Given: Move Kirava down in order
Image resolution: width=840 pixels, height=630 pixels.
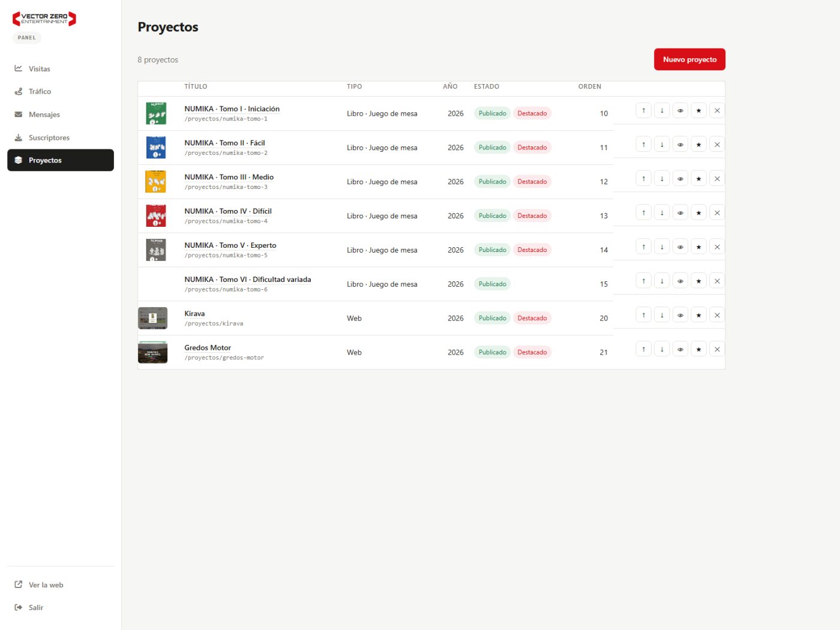Looking at the screenshot, I should [662, 316].
